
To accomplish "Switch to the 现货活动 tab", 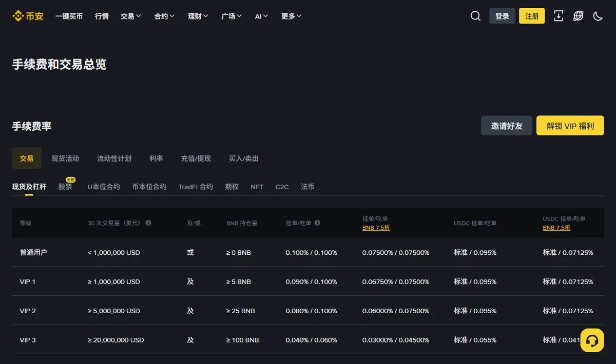I will coord(65,158).
